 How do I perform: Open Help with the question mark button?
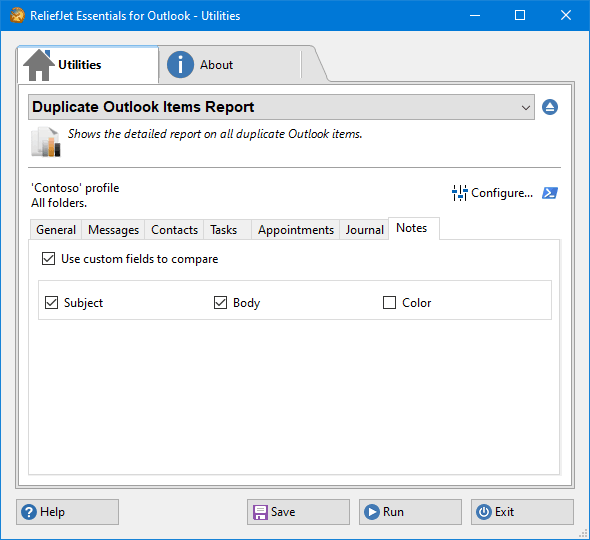tap(67, 512)
